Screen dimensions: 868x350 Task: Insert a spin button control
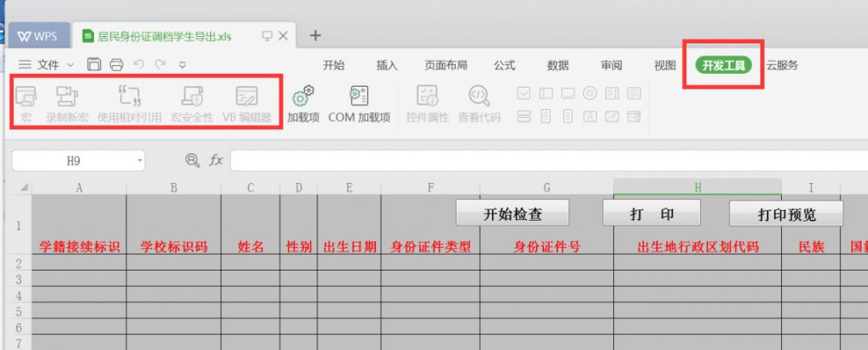pos(546,116)
